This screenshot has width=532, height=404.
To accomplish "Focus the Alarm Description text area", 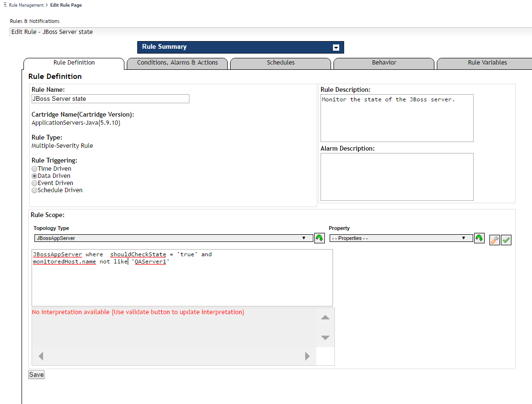I will (397, 176).
